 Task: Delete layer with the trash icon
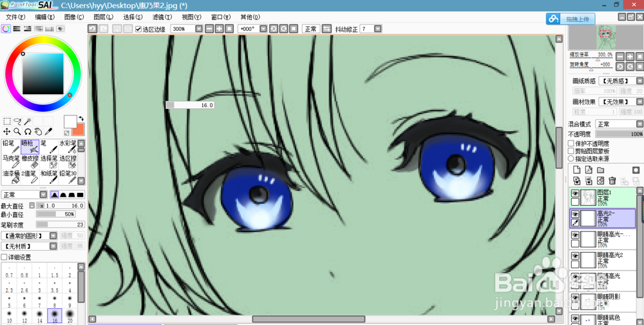click(x=612, y=181)
